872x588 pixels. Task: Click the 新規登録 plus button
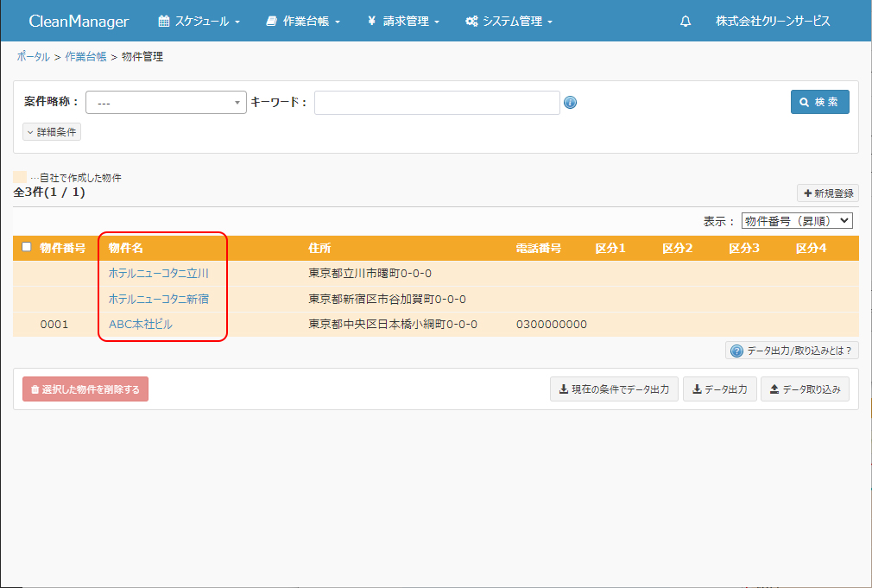(827, 193)
